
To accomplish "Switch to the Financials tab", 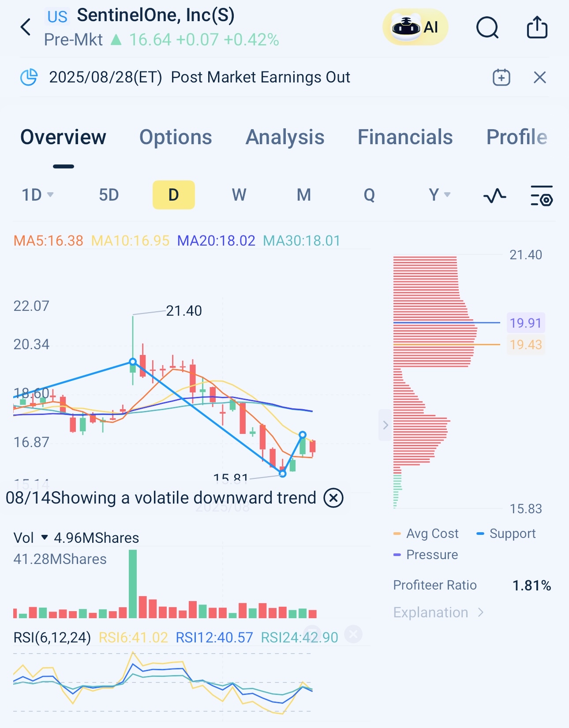I will pyautogui.click(x=405, y=137).
